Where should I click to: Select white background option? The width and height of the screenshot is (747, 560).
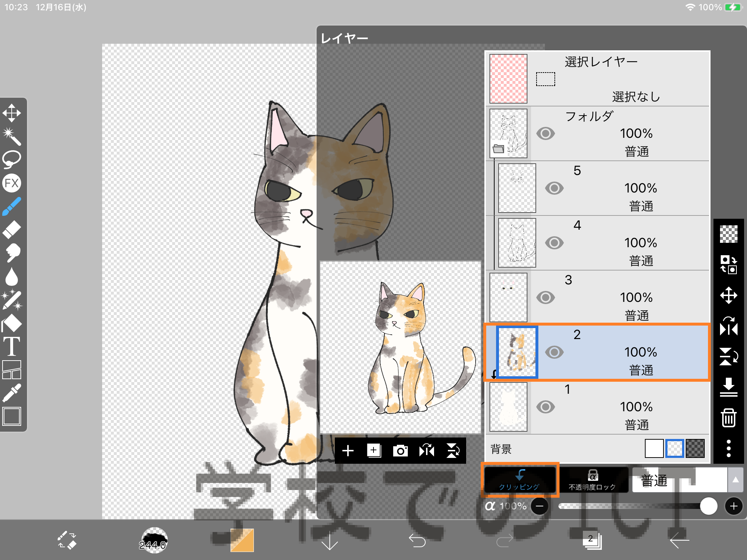click(x=654, y=448)
